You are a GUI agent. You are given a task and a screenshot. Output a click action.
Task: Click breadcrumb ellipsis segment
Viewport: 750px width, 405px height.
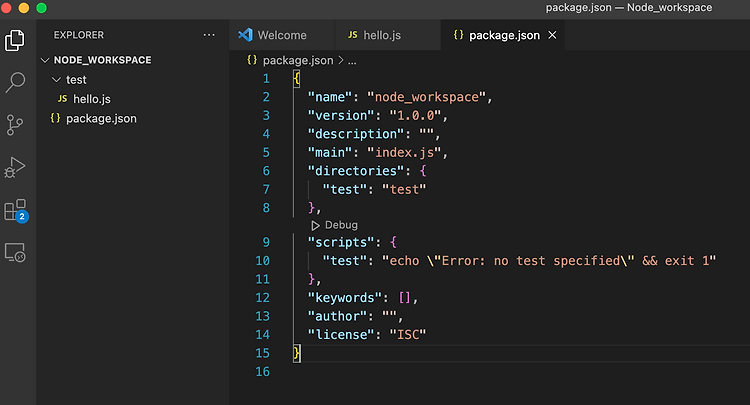[352, 61]
